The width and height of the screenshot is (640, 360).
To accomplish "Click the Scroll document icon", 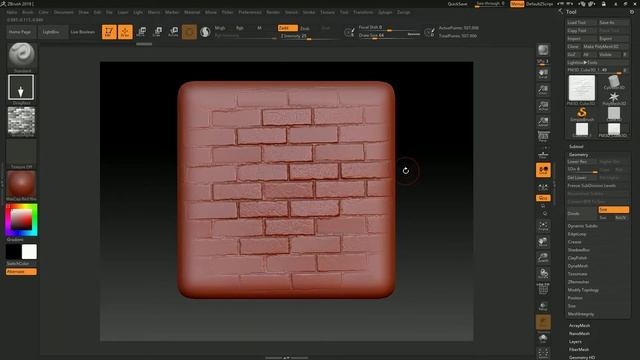I will pyautogui.click(x=543, y=74).
